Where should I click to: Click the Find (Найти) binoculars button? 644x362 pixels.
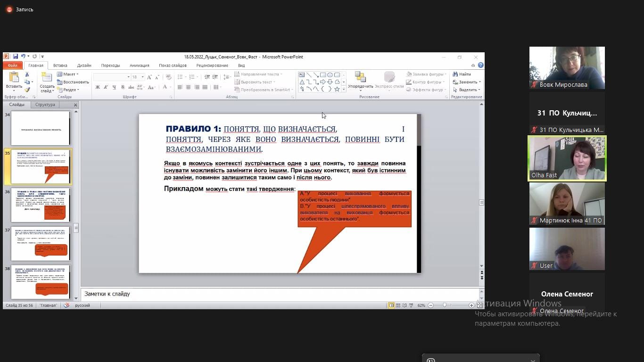click(462, 74)
